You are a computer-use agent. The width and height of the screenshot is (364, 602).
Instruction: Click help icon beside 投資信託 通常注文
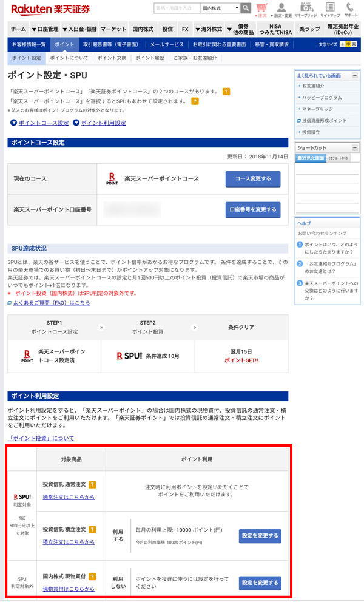click(x=93, y=484)
